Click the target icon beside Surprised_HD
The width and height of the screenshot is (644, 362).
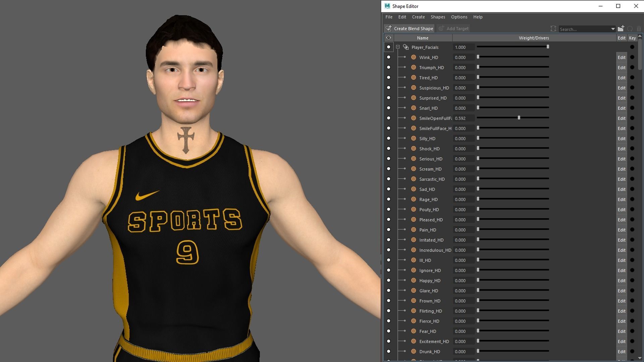coord(414,98)
